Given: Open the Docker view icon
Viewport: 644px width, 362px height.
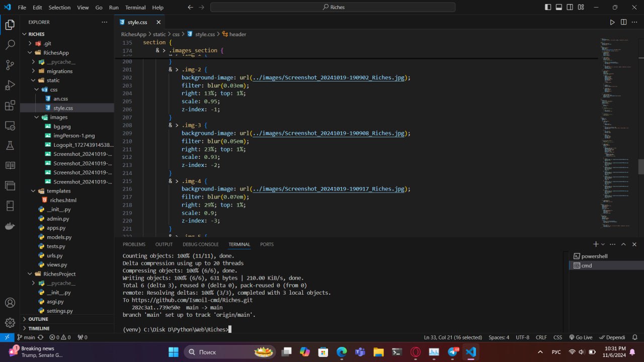Looking at the screenshot, I should (x=10, y=226).
